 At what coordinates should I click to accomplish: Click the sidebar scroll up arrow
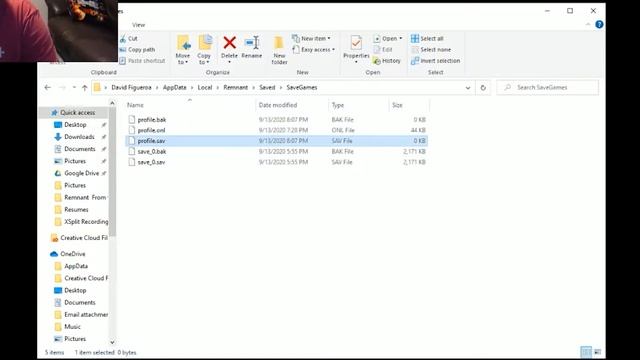pyautogui.click(x=112, y=103)
